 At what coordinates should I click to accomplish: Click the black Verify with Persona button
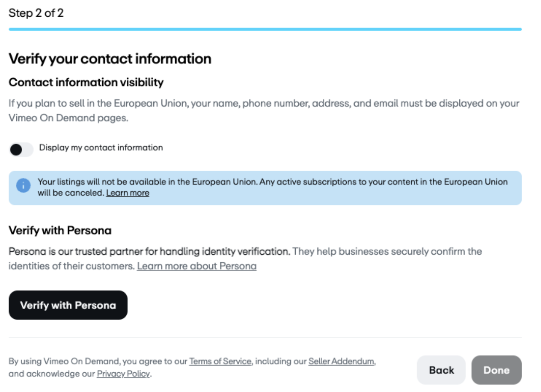(x=68, y=305)
